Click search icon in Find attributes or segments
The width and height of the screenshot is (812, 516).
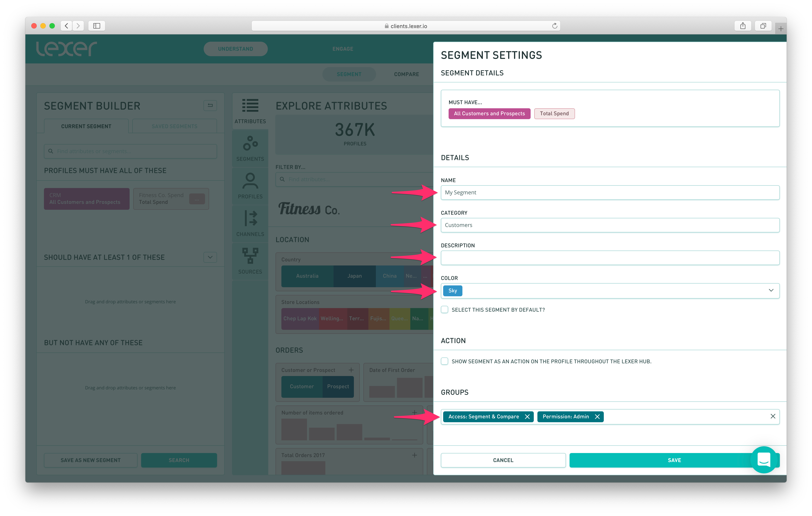[x=51, y=151]
